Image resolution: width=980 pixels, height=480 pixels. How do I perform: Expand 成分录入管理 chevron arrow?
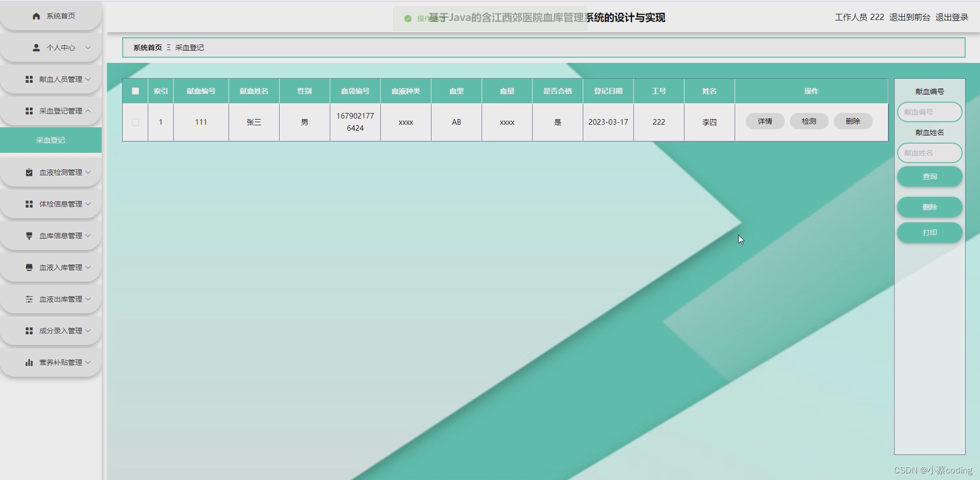coord(88,331)
